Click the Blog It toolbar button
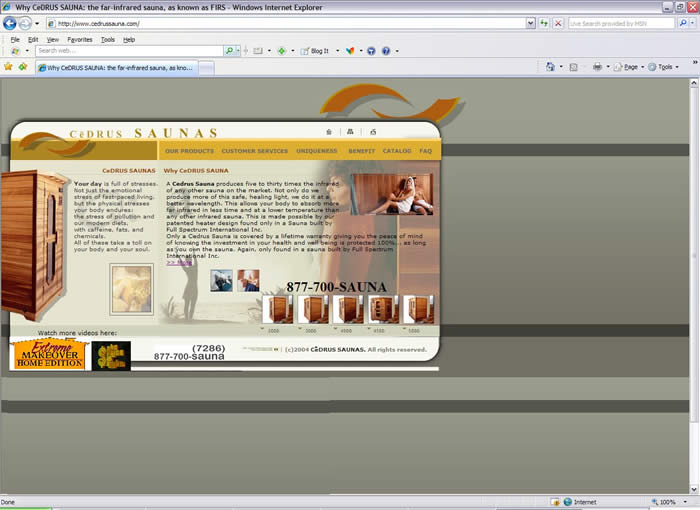The image size is (700, 510). pos(315,51)
